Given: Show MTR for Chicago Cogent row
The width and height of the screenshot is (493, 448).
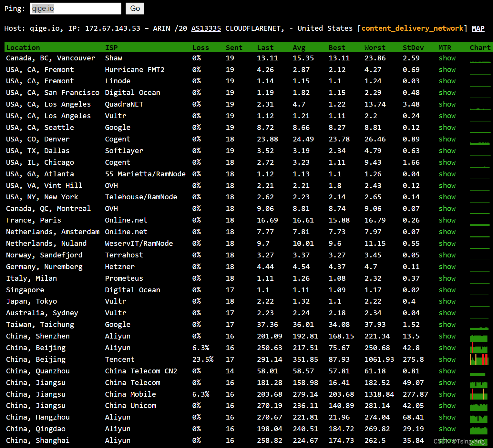Looking at the screenshot, I should tap(447, 162).
